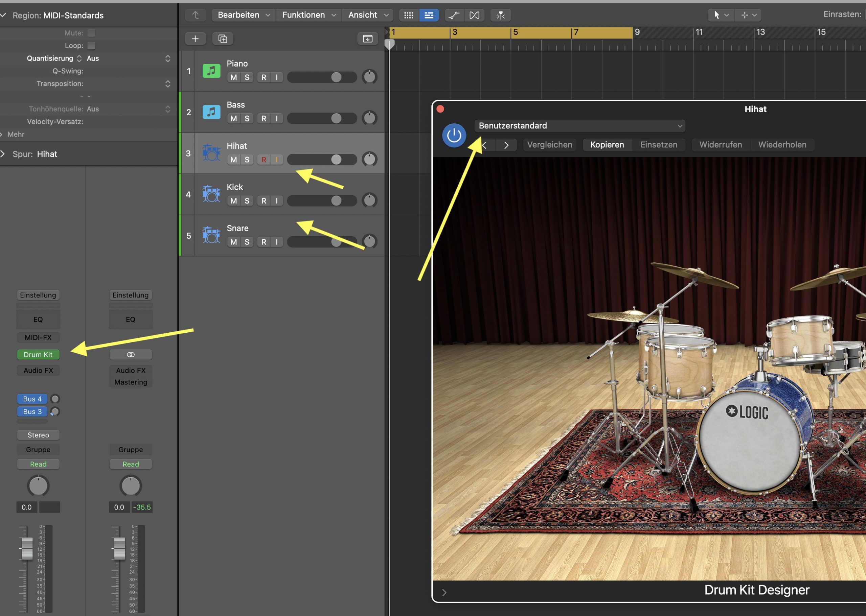The width and height of the screenshot is (866, 616).
Task: Click the catch playhead icon
Action: (501, 15)
